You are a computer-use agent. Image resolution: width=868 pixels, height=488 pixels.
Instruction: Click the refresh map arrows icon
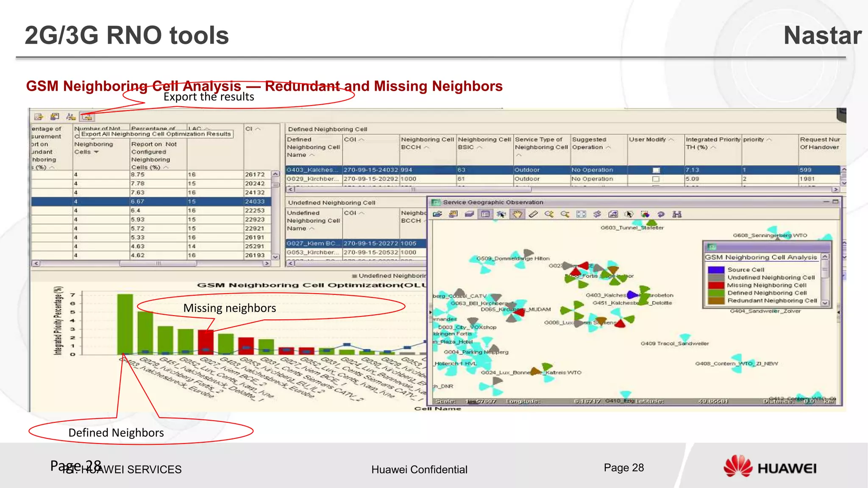[597, 214]
